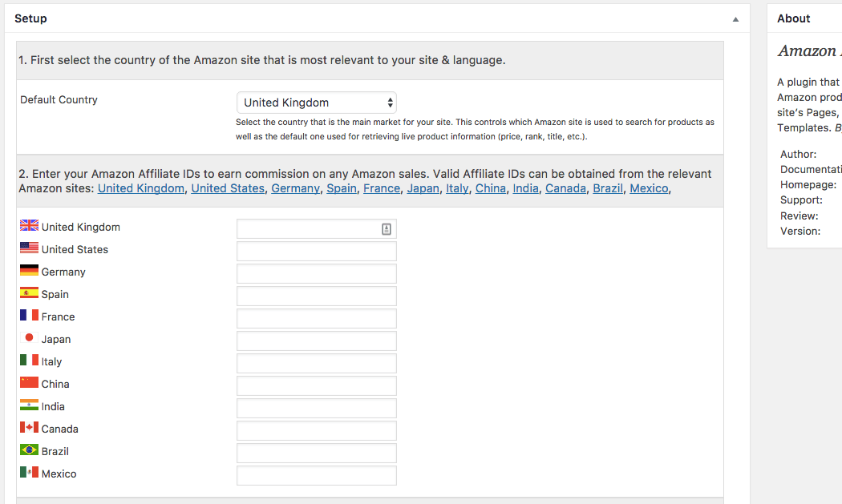Focus the Germany affiliate ID field
This screenshot has width=842, height=504.
(x=316, y=274)
